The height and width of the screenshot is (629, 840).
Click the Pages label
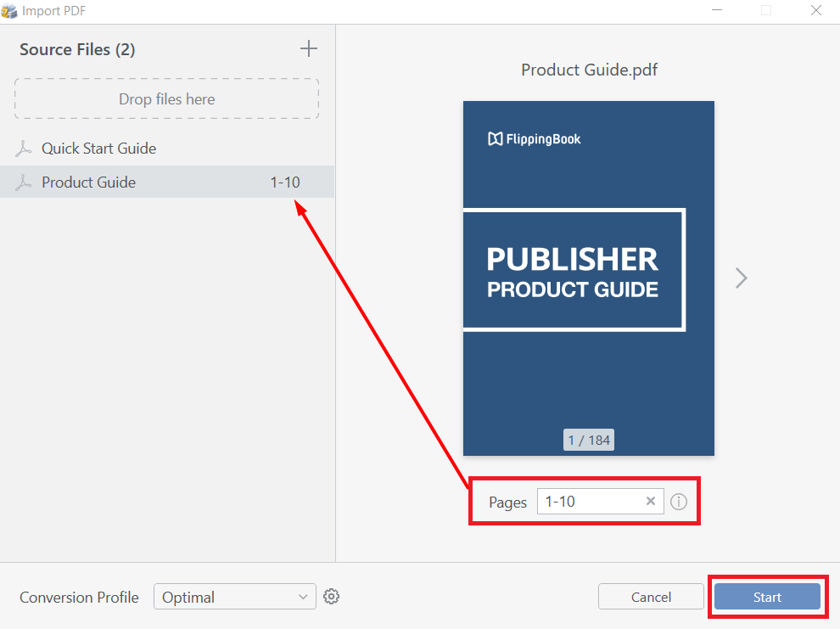tap(507, 502)
